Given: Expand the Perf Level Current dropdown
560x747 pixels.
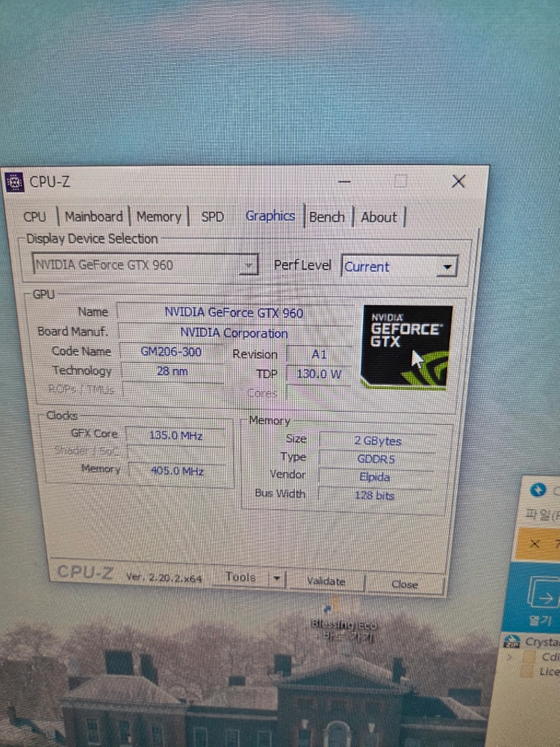Looking at the screenshot, I should click(x=399, y=267).
